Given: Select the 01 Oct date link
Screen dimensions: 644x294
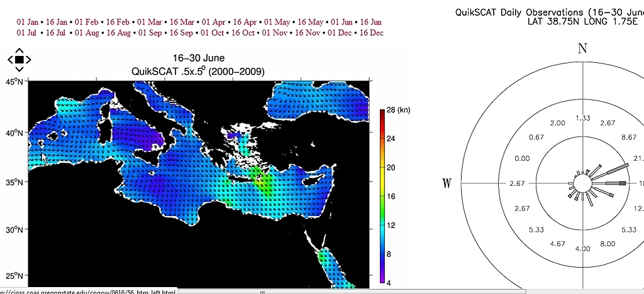Looking at the screenshot, I should 213,33.
